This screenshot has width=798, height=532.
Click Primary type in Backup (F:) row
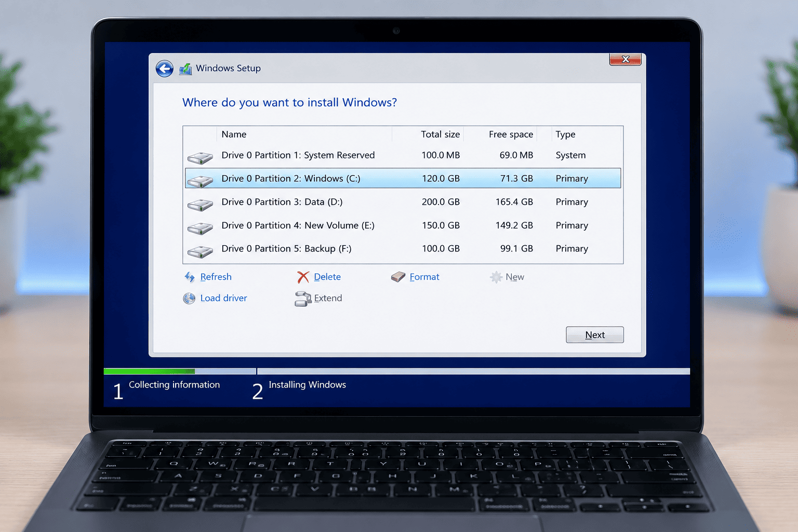click(571, 248)
